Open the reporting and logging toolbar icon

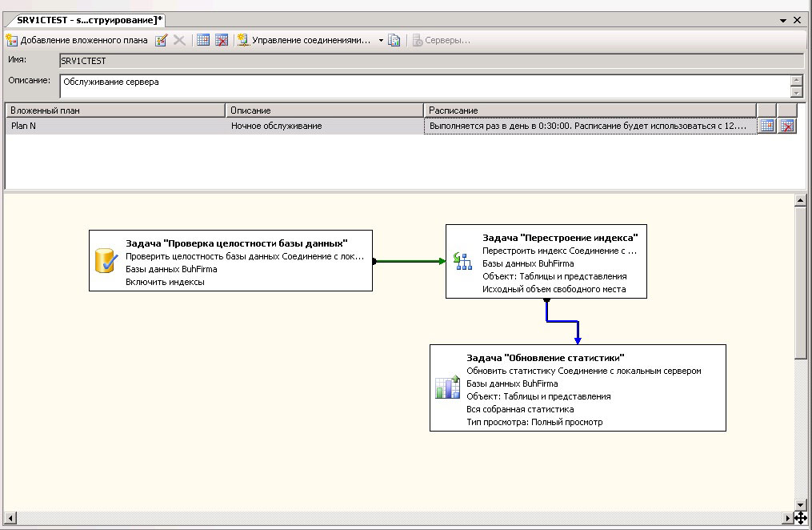point(394,40)
